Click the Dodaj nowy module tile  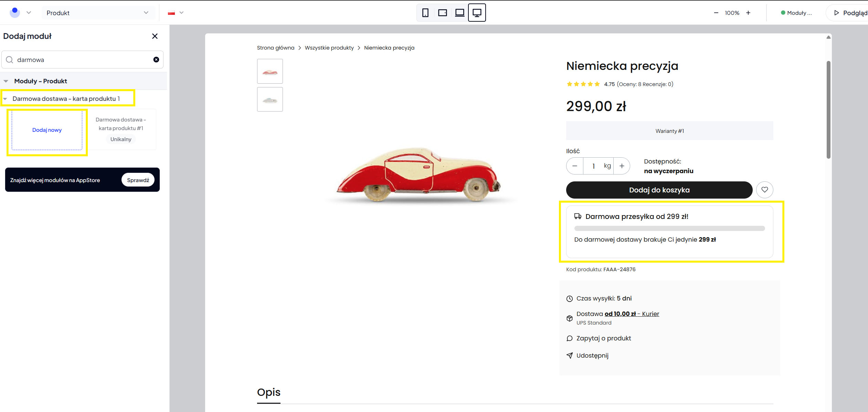click(x=47, y=130)
